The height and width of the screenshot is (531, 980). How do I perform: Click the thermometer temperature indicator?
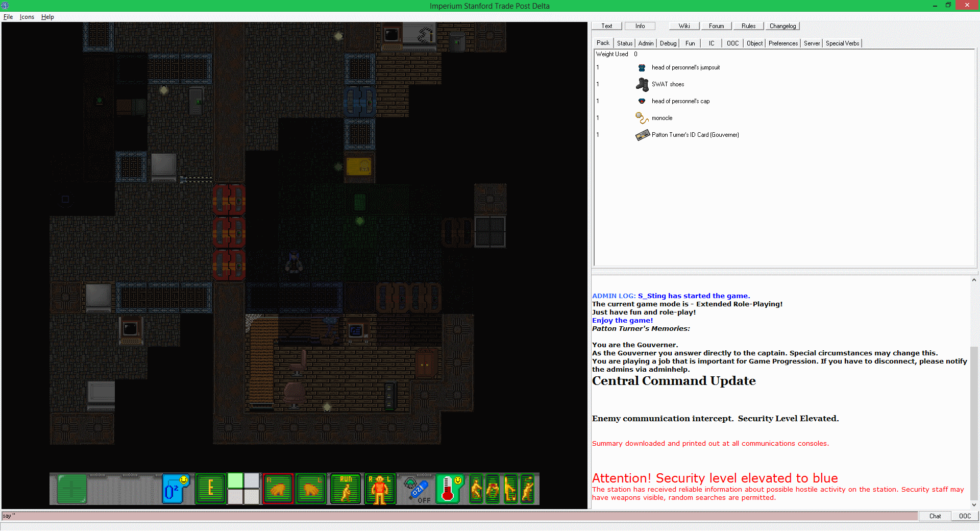(x=449, y=489)
